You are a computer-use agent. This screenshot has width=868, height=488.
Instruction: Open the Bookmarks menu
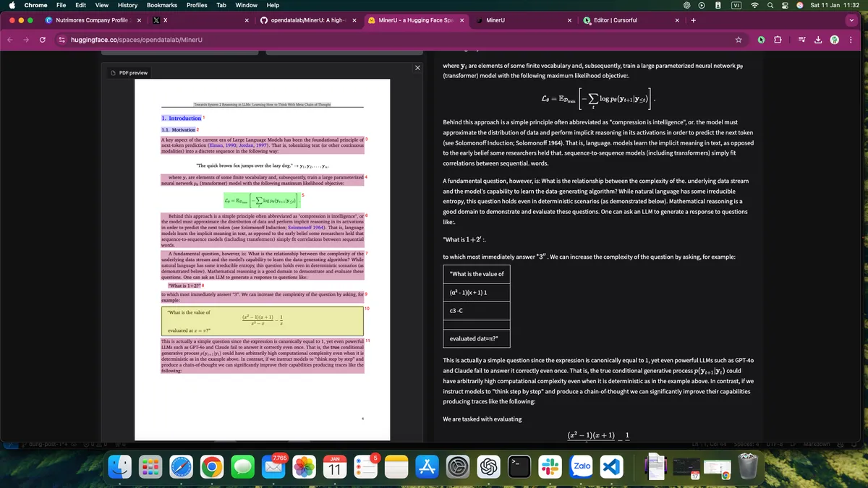(161, 5)
